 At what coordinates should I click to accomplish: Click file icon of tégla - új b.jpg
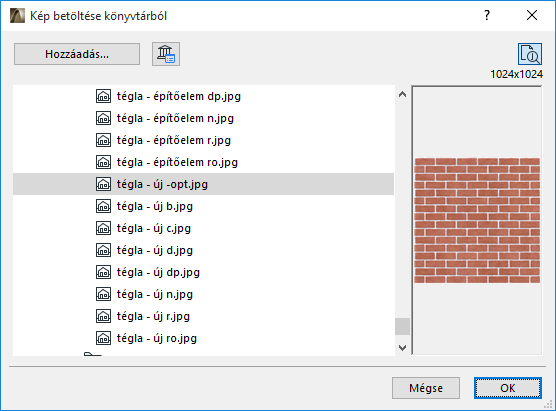[x=104, y=206]
